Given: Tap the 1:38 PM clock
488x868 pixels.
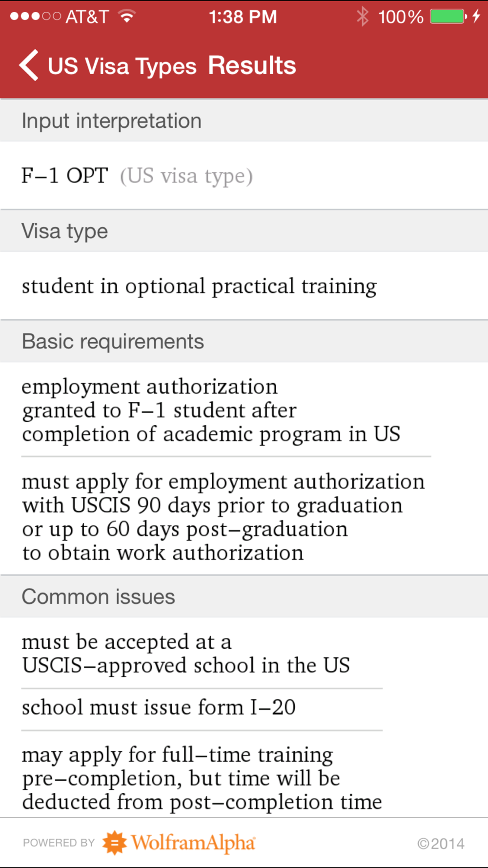Looking at the screenshot, I should (x=243, y=17).
